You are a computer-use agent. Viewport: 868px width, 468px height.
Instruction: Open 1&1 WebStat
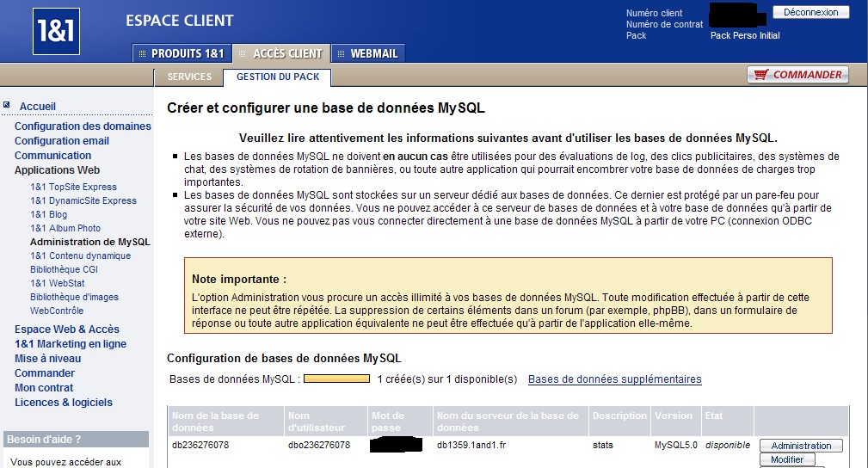(x=58, y=283)
